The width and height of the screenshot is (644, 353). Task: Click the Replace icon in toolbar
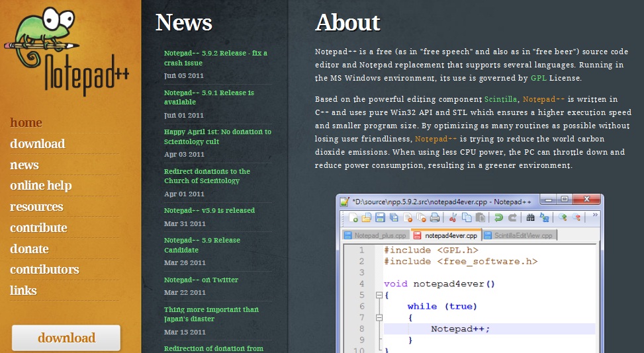(x=544, y=217)
